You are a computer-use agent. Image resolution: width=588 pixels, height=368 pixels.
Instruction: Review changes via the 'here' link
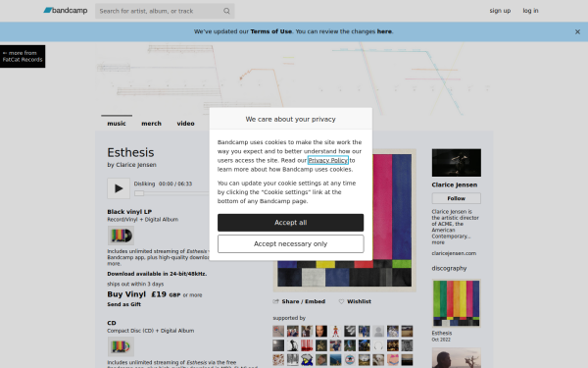click(x=384, y=31)
